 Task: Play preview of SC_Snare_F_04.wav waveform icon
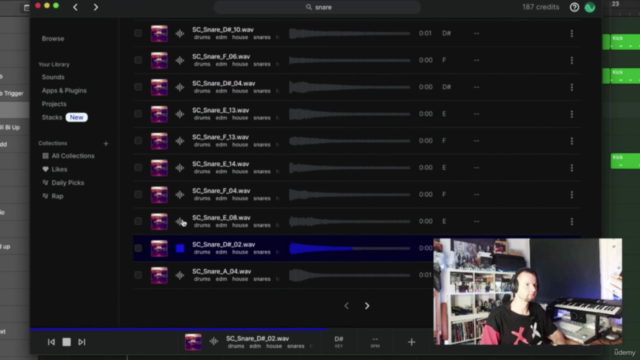tap(180, 195)
